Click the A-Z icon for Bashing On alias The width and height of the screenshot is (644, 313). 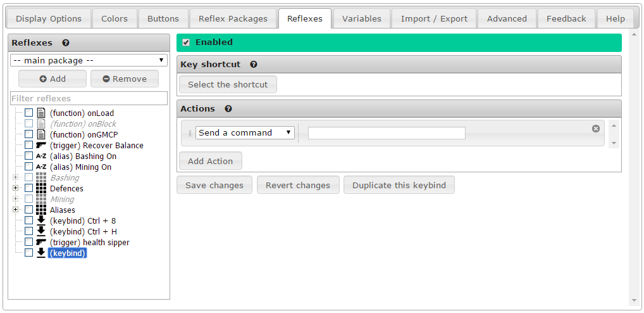click(x=41, y=156)
